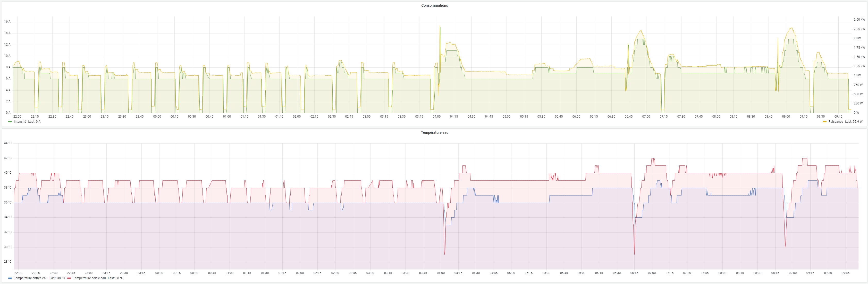Open the Température eau panel title menu
The width and height of the screenshot is (868, 284).
pos(434,132)
